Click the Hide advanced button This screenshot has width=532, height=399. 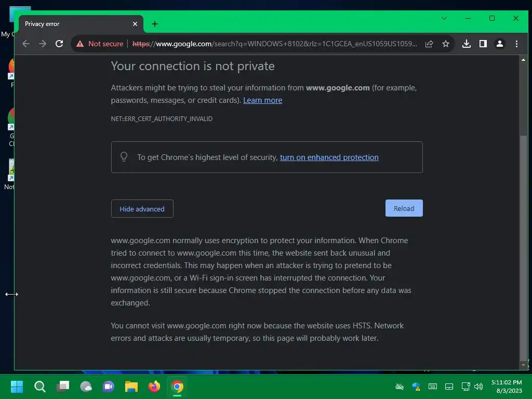pos(142,209)
